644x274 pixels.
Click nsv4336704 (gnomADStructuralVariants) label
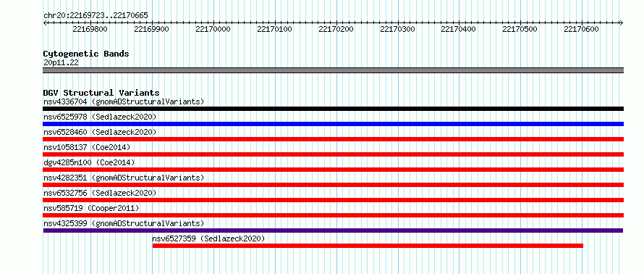[x=124, y=101]
